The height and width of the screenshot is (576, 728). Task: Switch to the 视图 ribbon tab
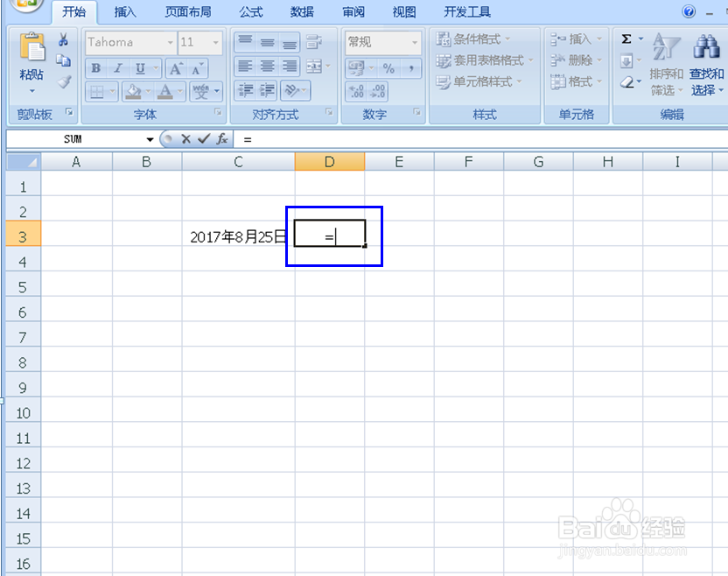pyautogui.click(x=404, y=12)
